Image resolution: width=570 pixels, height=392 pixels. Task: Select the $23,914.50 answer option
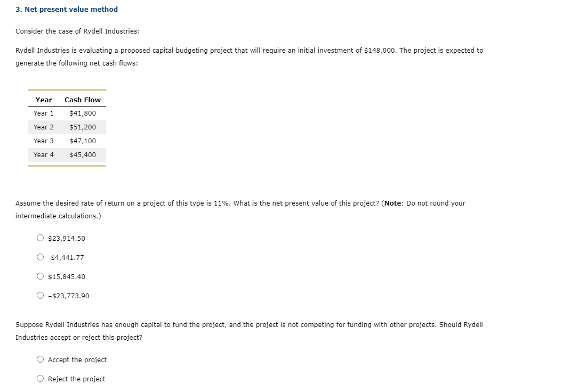pyautogui.click(x=40, y=238)
